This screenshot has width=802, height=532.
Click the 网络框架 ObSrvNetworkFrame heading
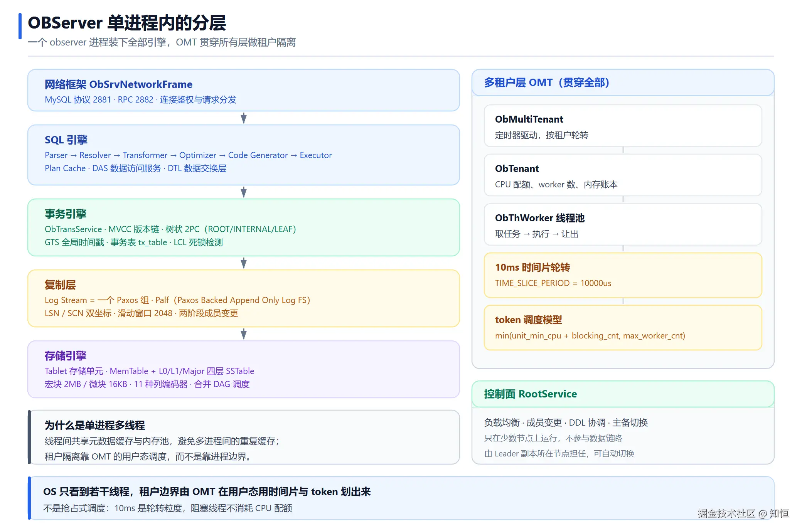tap(118, 84)
